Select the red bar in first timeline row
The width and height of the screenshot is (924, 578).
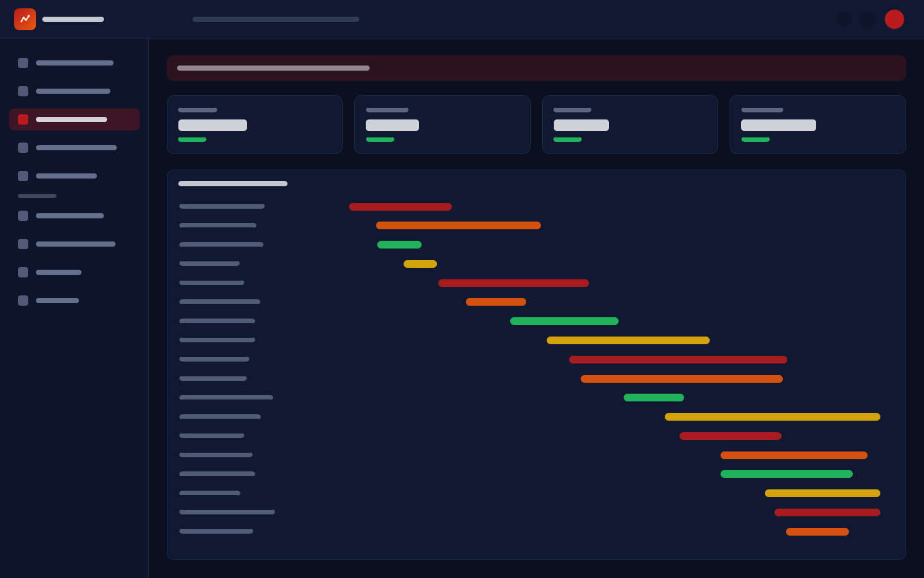pyautogui.click(x=400, y=207)
